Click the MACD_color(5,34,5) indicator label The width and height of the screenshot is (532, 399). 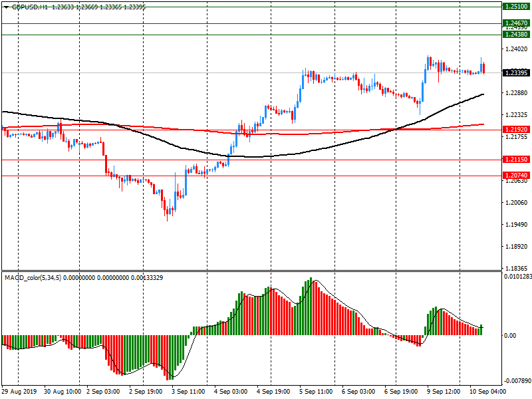tap(33, 278)
